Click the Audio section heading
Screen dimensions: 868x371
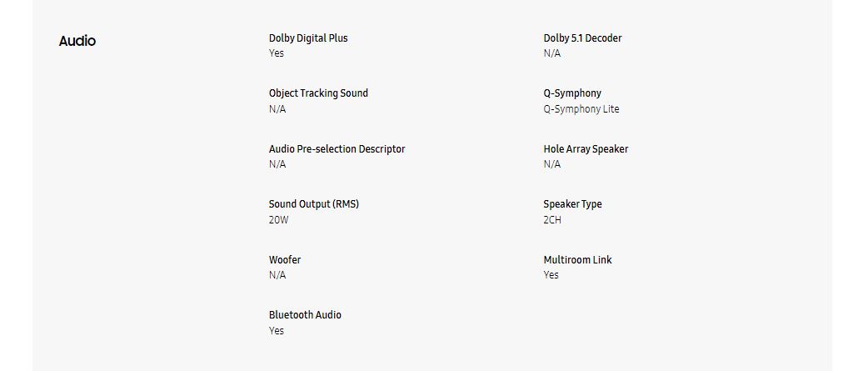77,41
